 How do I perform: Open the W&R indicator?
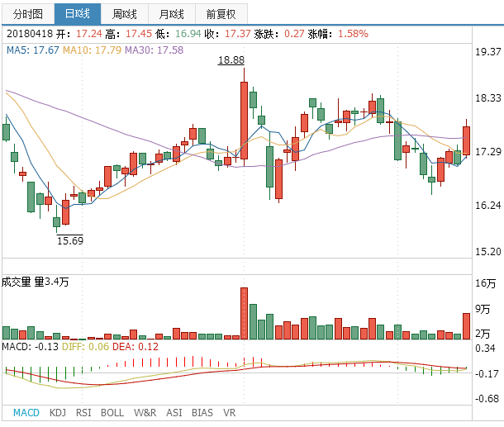tap(145, 412)
